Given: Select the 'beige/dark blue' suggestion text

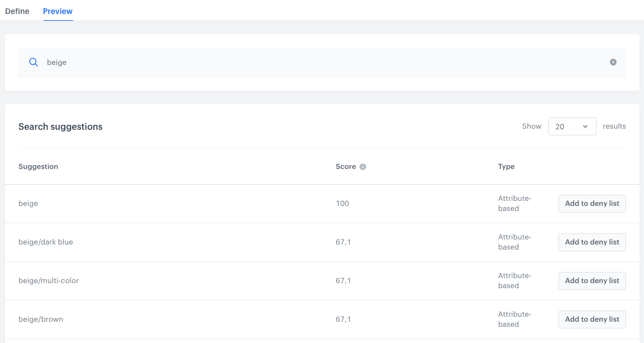Looking at the screenshot, I should point(46,242).
